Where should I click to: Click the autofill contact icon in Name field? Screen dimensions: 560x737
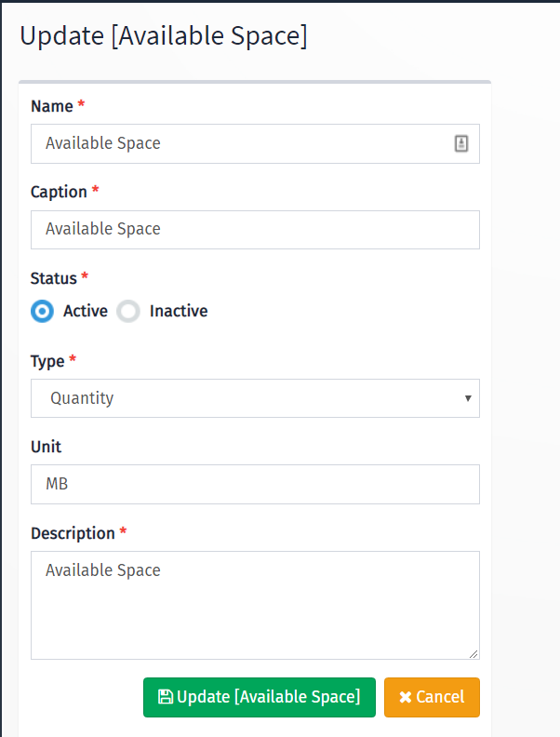(x=461, y=143)
